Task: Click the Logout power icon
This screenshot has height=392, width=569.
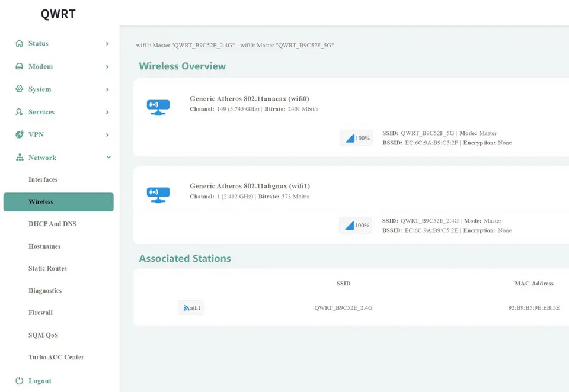Action: click(20, 381)
